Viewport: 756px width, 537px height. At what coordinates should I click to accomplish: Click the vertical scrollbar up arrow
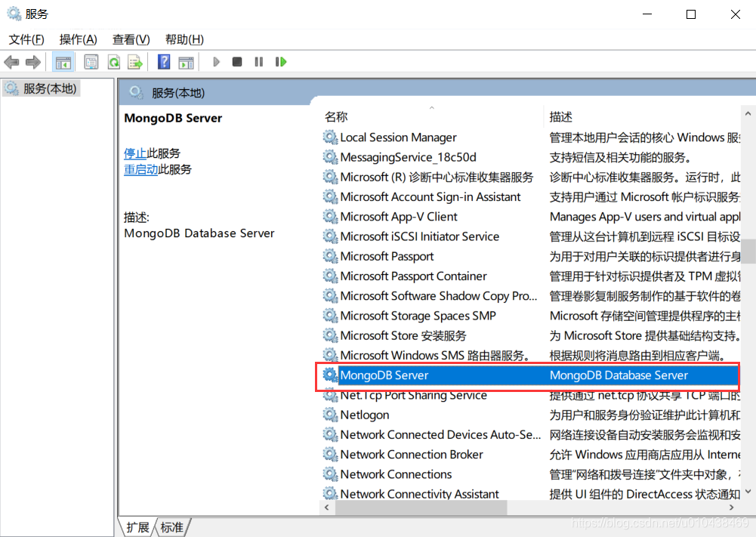[748, 114]
